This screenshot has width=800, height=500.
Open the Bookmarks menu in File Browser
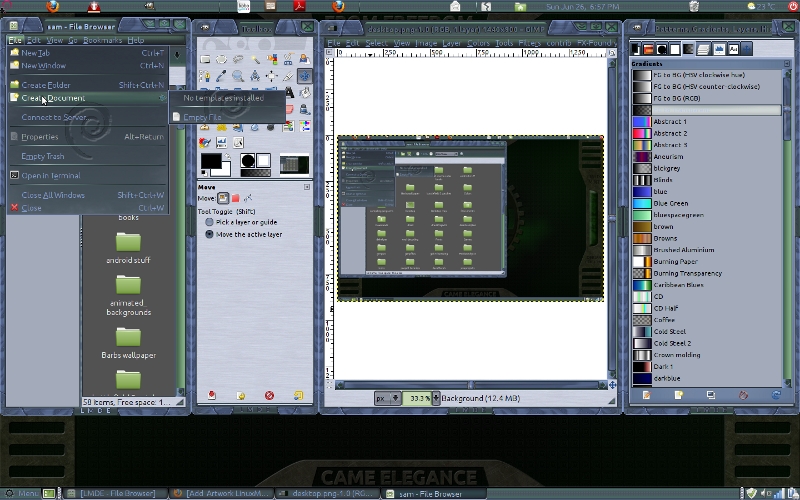tap(102, 40)
